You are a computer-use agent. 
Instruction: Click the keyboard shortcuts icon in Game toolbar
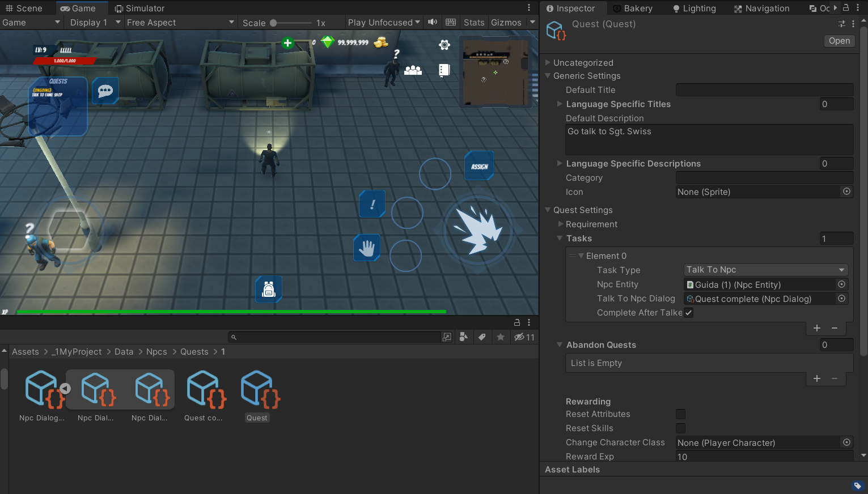(x=451, y=22)
